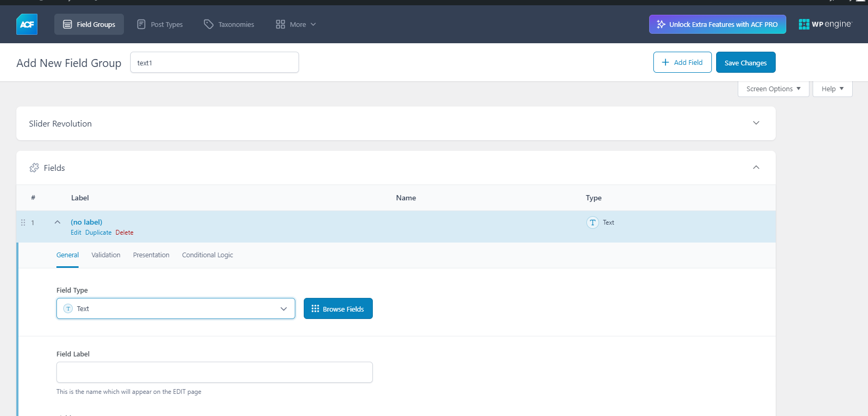Click into the Field Label input
Image resolution: width=868 pixels, height=416 pixels.
click(214, 372)
